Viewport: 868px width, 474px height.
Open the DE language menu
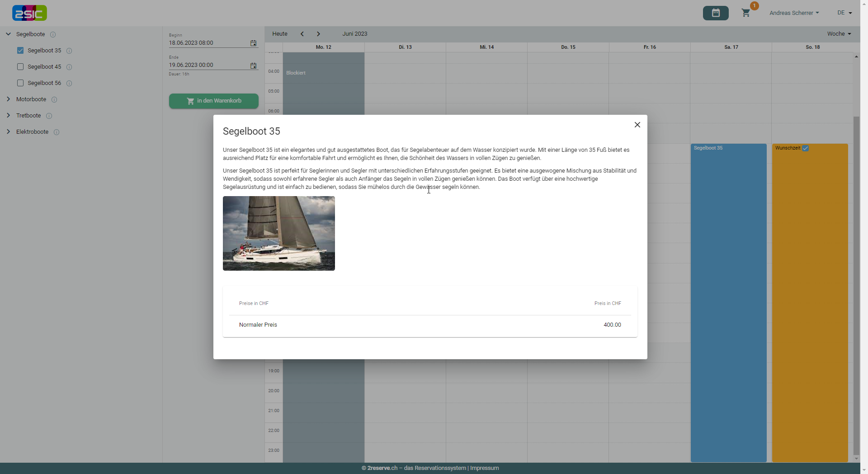[844, 13]
